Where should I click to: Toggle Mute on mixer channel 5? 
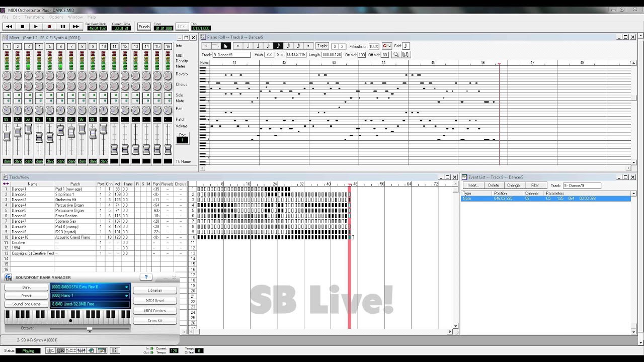(x=50, y=101)
